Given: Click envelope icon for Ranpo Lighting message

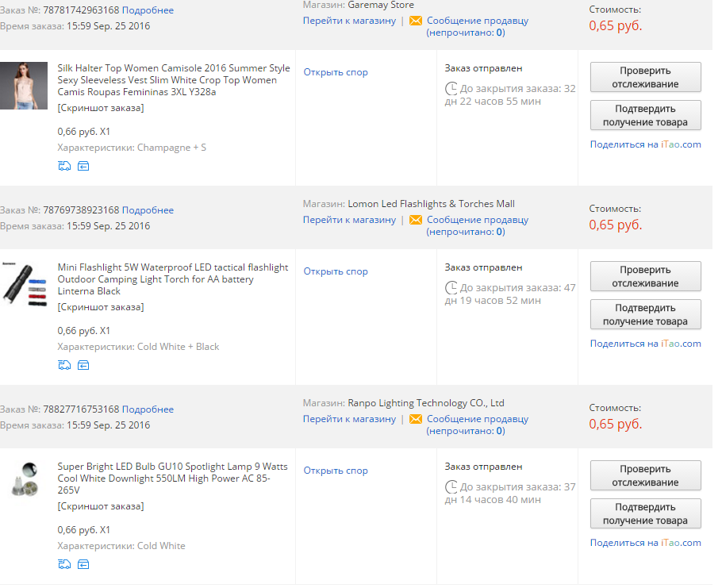Looking at the screenshot, I should (416, 419).
